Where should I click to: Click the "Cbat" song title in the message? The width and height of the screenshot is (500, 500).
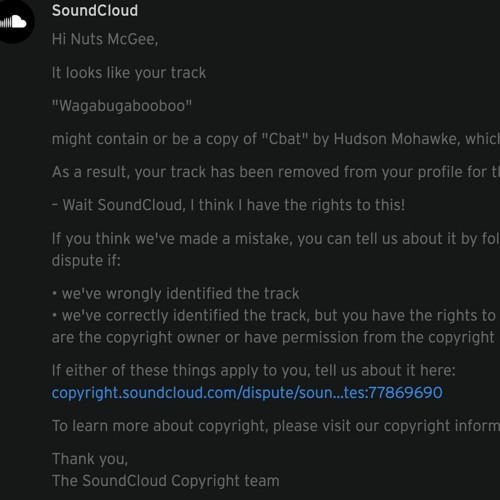pos(284,139)
